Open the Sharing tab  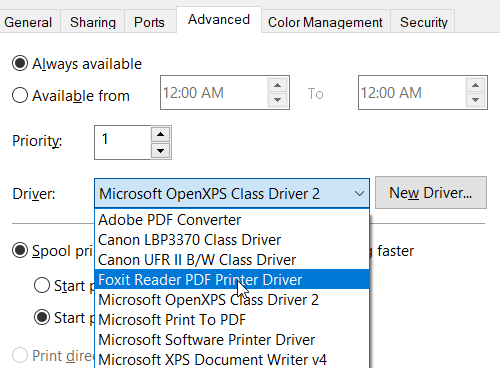93,22
